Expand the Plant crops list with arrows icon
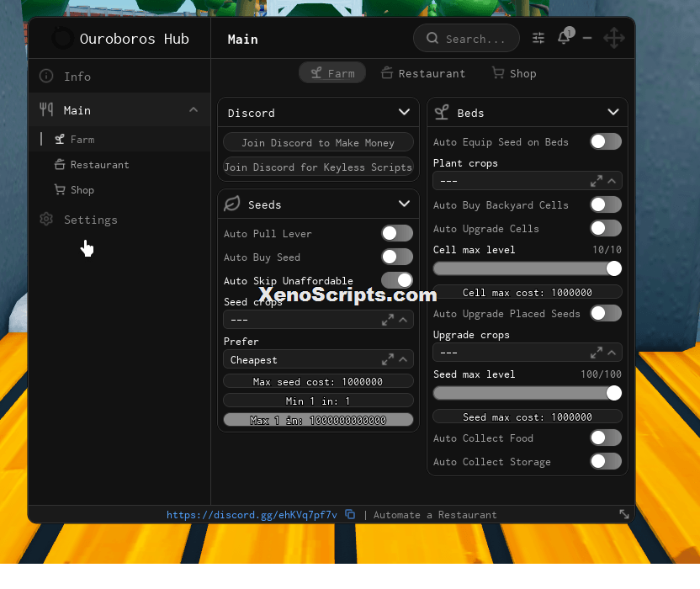 point(597,181)
